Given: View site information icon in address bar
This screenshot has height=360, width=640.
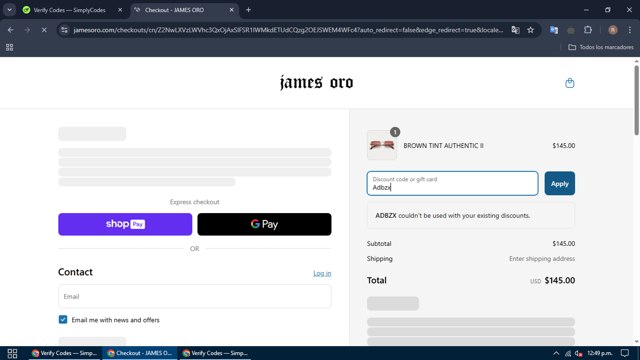Looking at the screenshot, I should tap(64, 30).
